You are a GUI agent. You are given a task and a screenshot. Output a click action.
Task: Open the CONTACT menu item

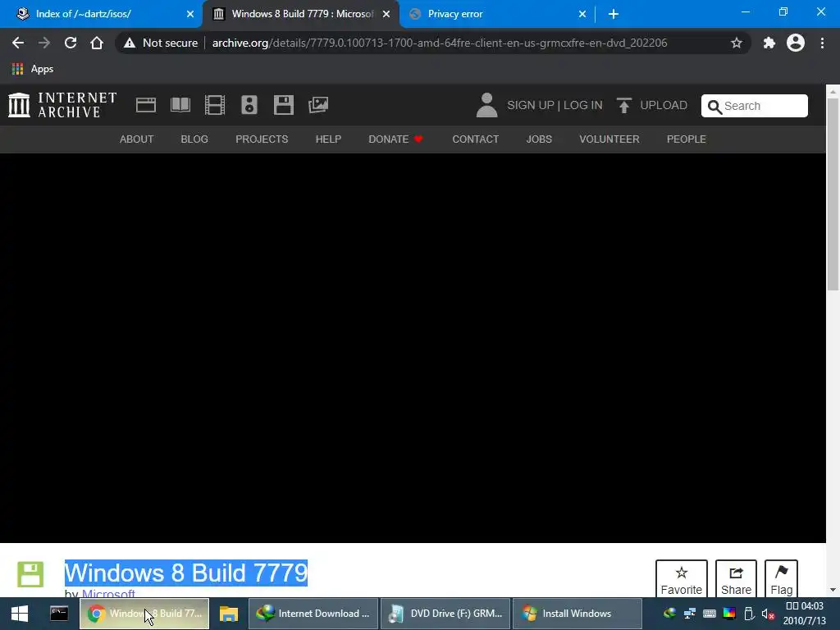coord(475,139)
